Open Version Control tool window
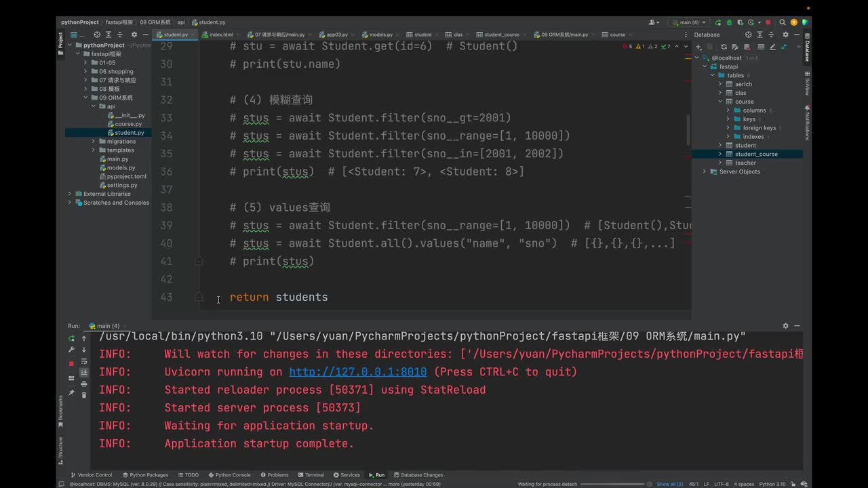 pos(91,475)
